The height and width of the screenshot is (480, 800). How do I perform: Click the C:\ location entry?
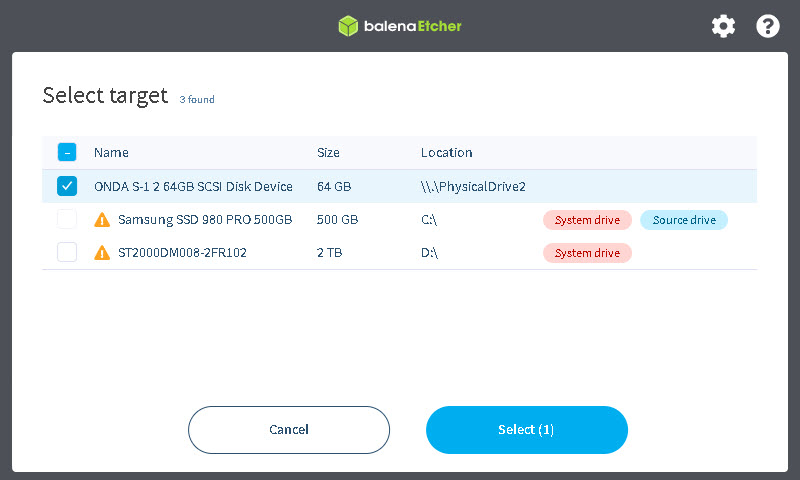click(429, 220)
